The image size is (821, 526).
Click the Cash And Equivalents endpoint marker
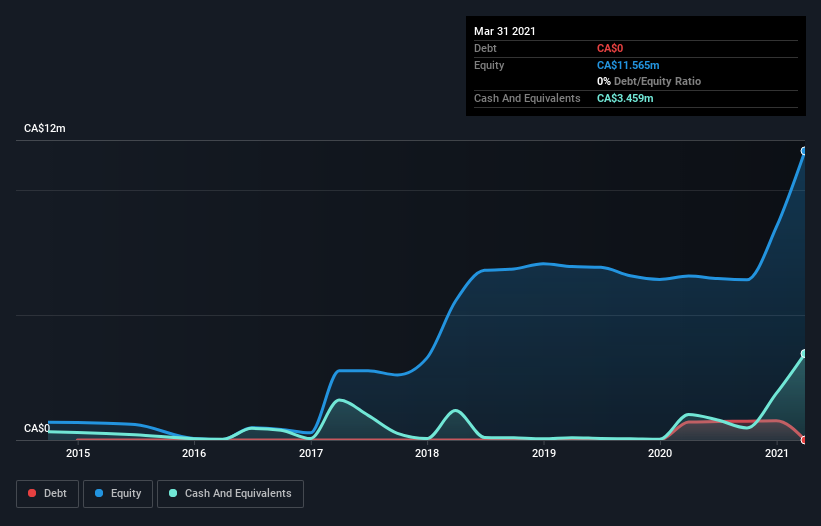pyautogui.click(x=804, y=354)
